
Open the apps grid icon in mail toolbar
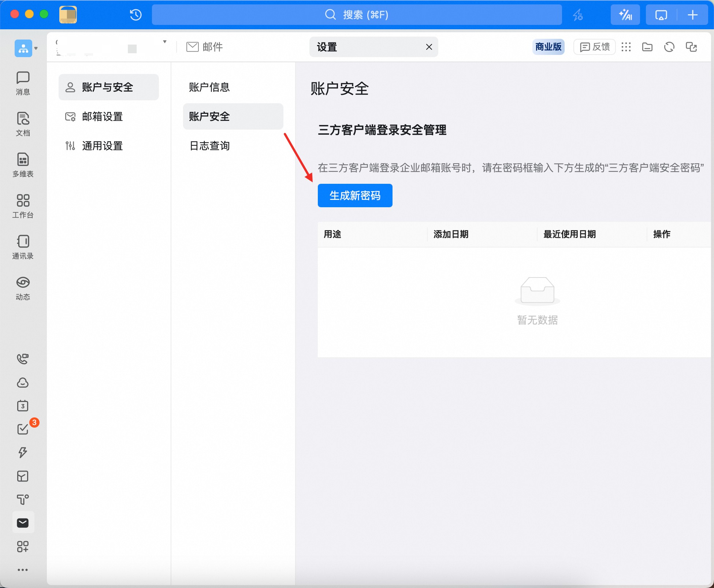point(626,47)
